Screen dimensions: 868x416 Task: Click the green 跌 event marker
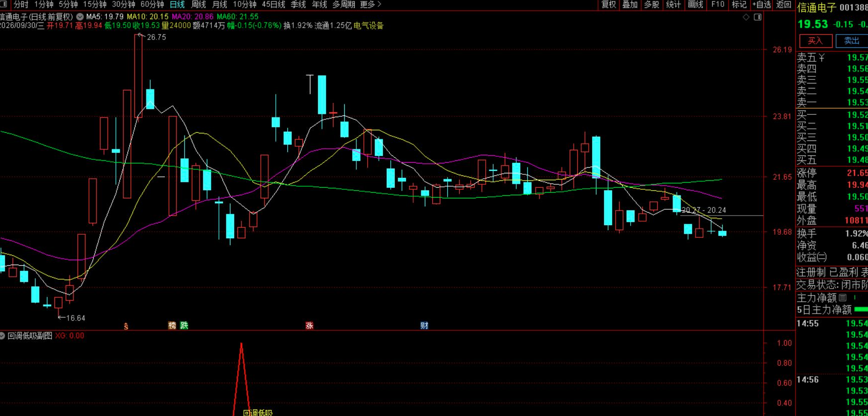click(x=184, y=326)
